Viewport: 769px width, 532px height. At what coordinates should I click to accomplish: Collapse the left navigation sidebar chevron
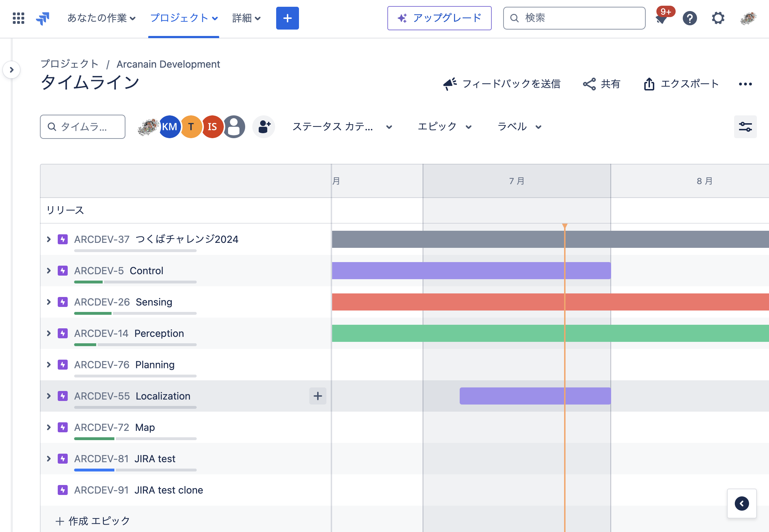click(x=12, y=70)
